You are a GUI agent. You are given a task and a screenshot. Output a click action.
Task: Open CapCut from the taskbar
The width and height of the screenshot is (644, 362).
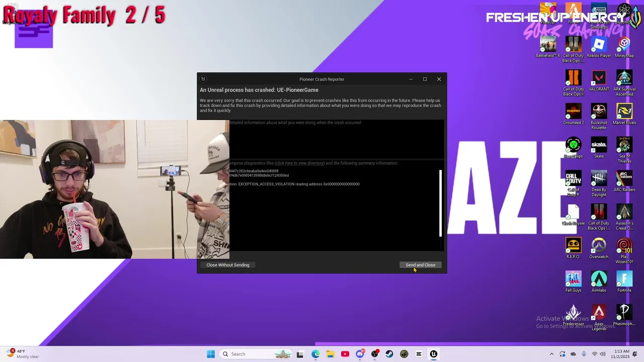419,354
